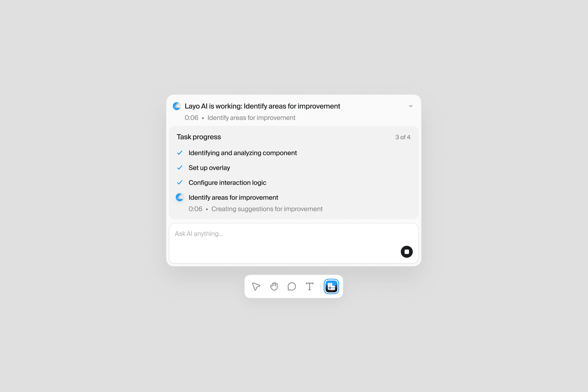Select the Text tool
The width and height of the screenshot is (588, 392).
click(x=309, y=286)
